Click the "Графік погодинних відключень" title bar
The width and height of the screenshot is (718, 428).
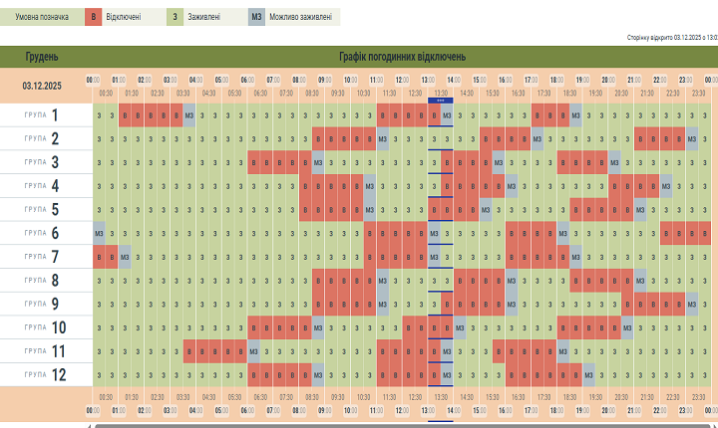(402, 56)
